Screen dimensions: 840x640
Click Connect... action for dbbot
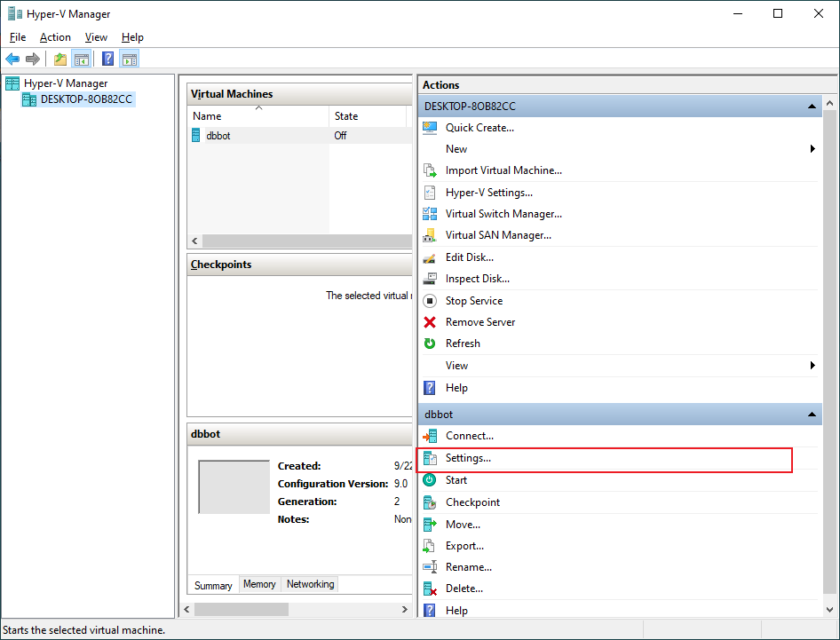[x=470, y=436]
